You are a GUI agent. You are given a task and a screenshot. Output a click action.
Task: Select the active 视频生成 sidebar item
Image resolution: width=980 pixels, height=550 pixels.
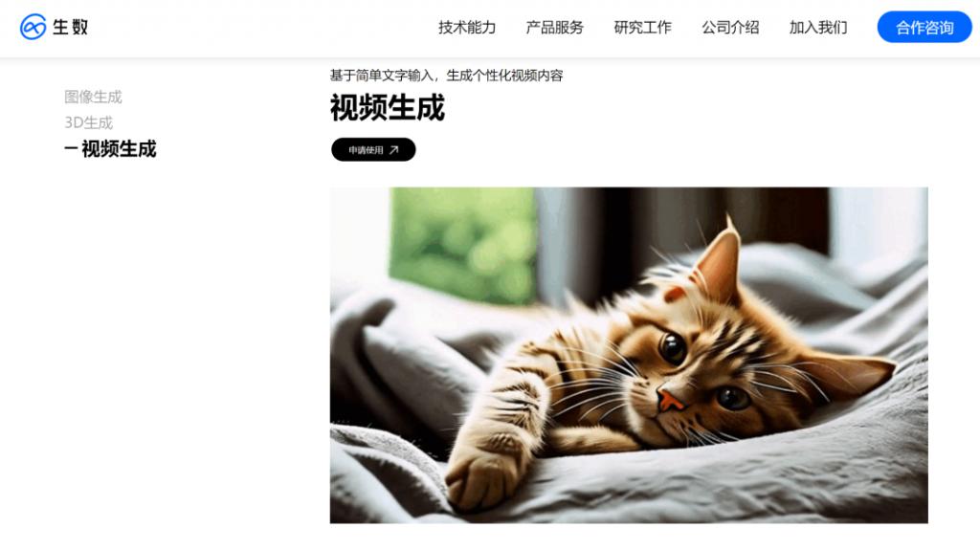point(111,149)
